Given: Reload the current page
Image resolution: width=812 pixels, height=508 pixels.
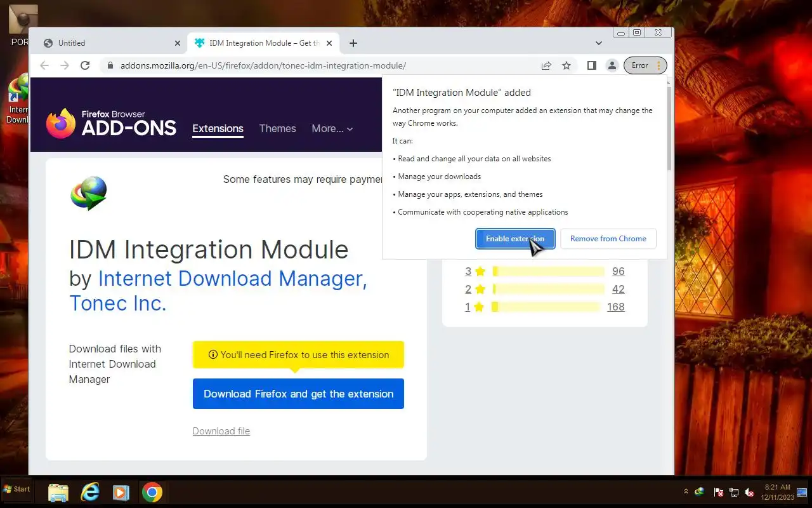Looking at the screenshot, I should 85,65.
